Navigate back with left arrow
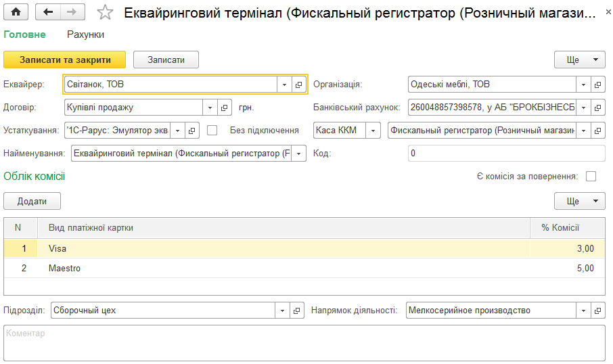 point(47,12)
